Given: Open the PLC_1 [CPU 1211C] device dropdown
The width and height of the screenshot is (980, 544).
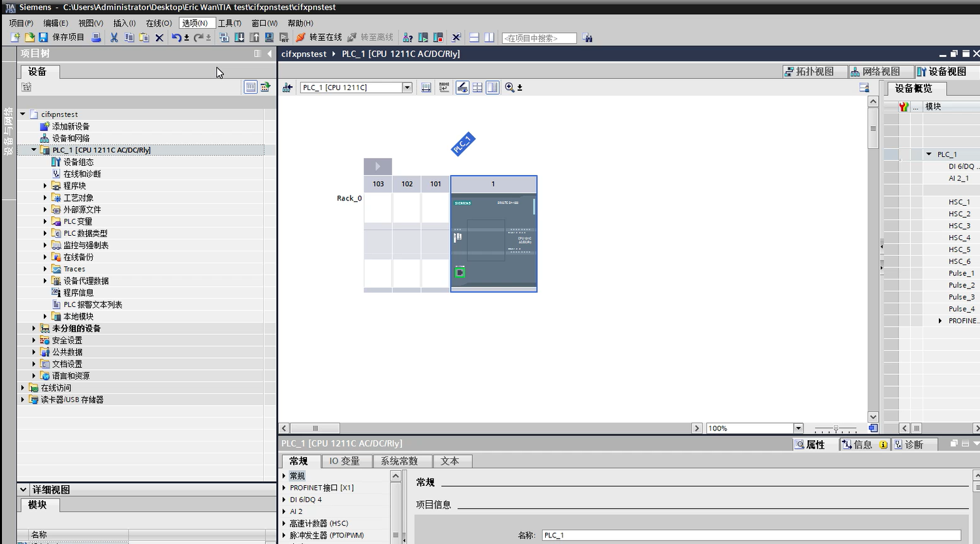Looking at the screenshot, I should pos(407,88).
